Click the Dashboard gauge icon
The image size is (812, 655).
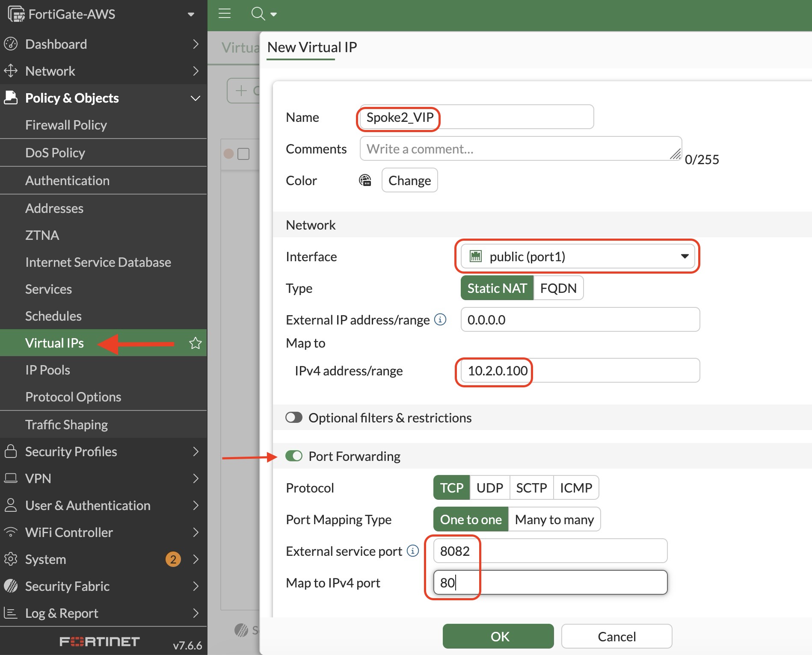coord(11,44)
